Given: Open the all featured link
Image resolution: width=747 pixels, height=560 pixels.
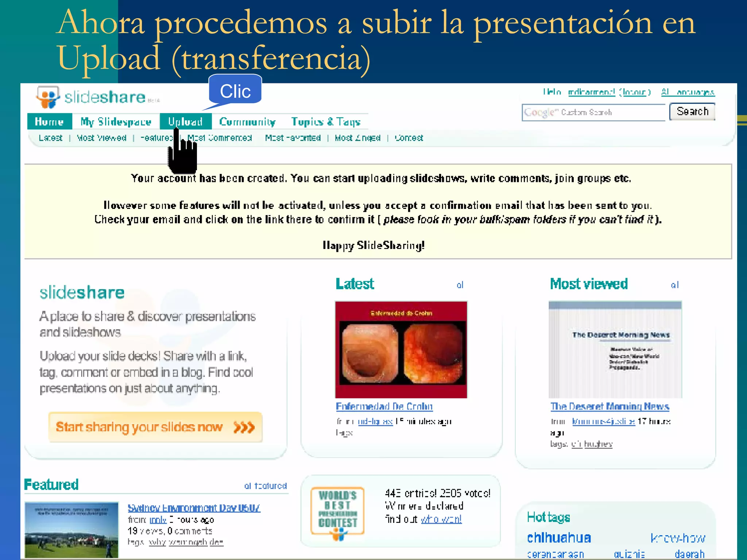Looking at the screenshot, I should coord(266,486).
